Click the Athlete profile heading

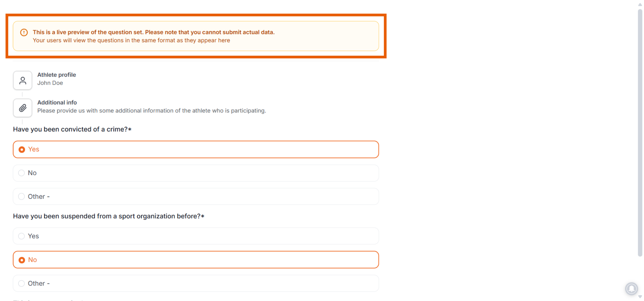57,75
